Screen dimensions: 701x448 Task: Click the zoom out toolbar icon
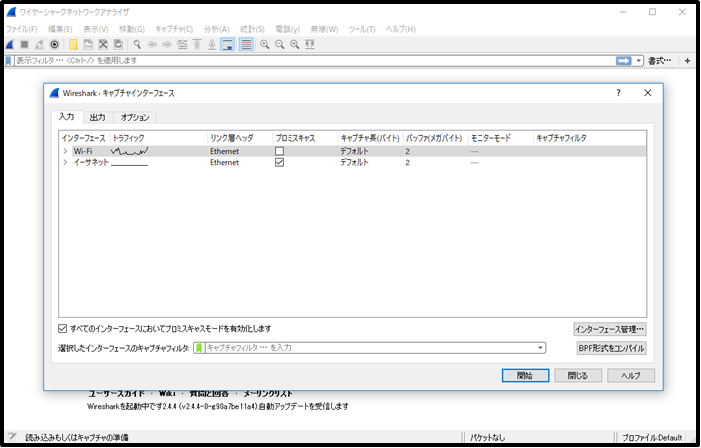click(x=280, y=44)
